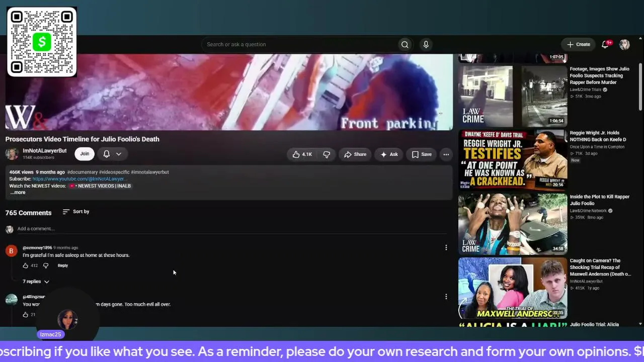Click the '765 Comments' count text
Screen dimensions: 644x362
28,213
